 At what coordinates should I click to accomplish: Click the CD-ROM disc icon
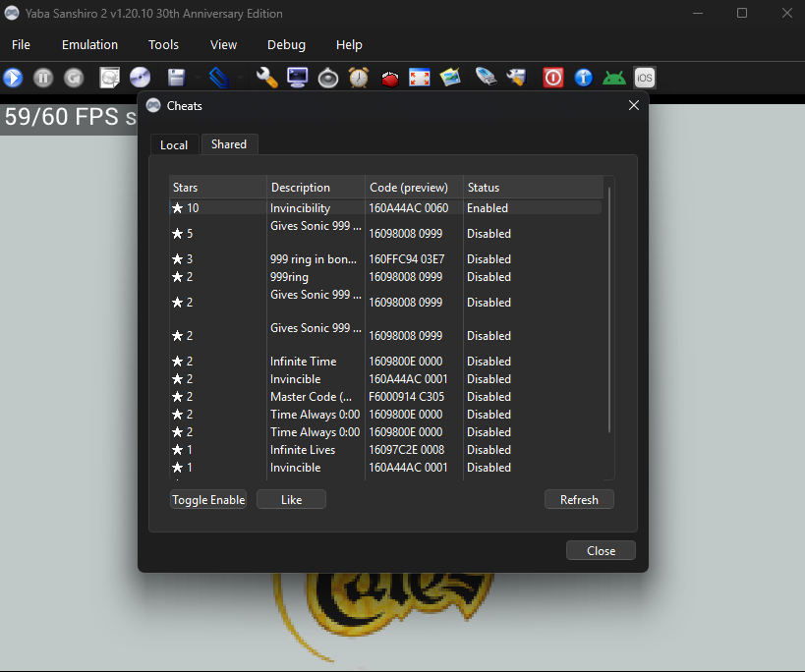[x=140, y=78]
